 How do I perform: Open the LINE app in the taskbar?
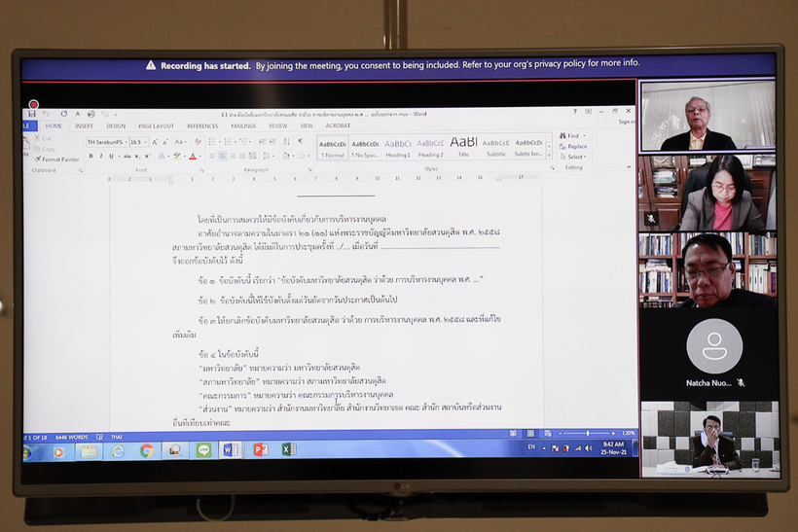(203, 450)
